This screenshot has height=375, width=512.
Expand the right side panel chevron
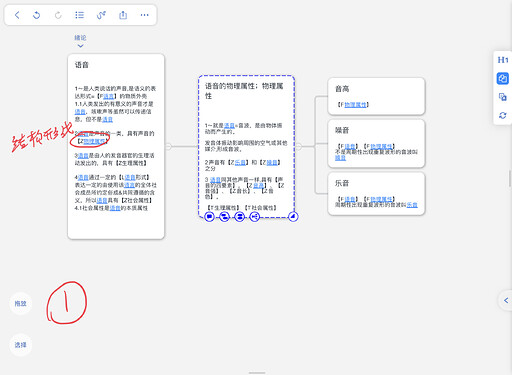pos(506,300)
